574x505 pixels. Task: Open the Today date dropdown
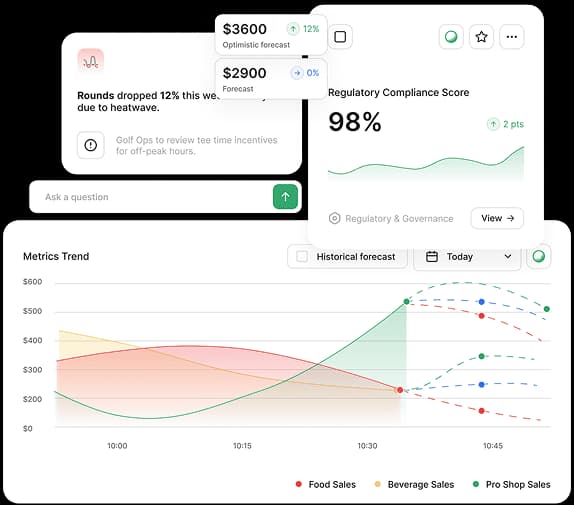pos(467,257)
